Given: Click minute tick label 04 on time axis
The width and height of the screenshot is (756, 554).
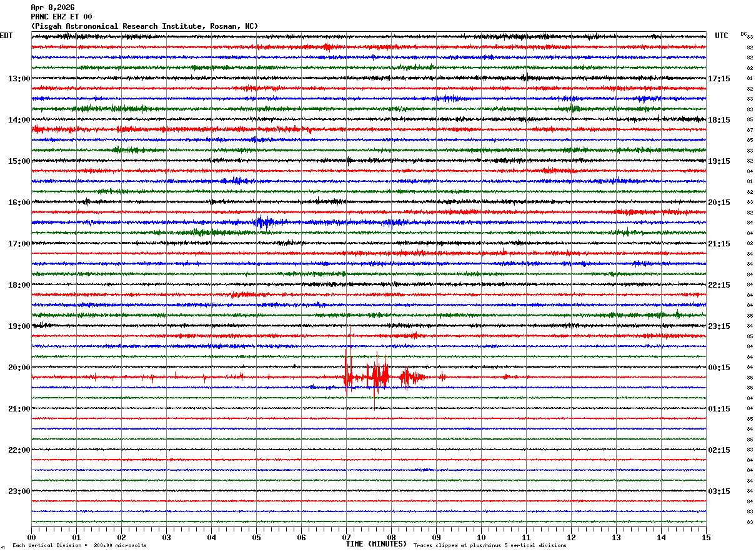Looking at the screenshot, I should point(211,537).
